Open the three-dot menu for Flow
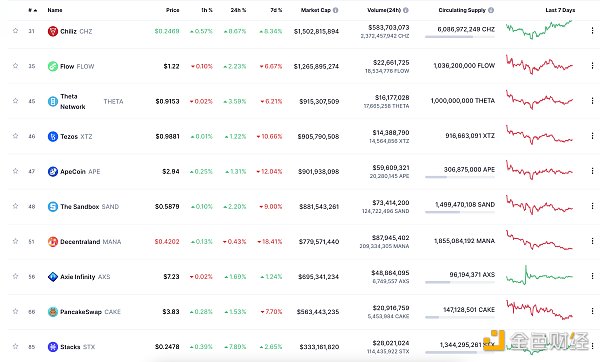This screenshot has width=600, height=362. [x=592, y=66]
